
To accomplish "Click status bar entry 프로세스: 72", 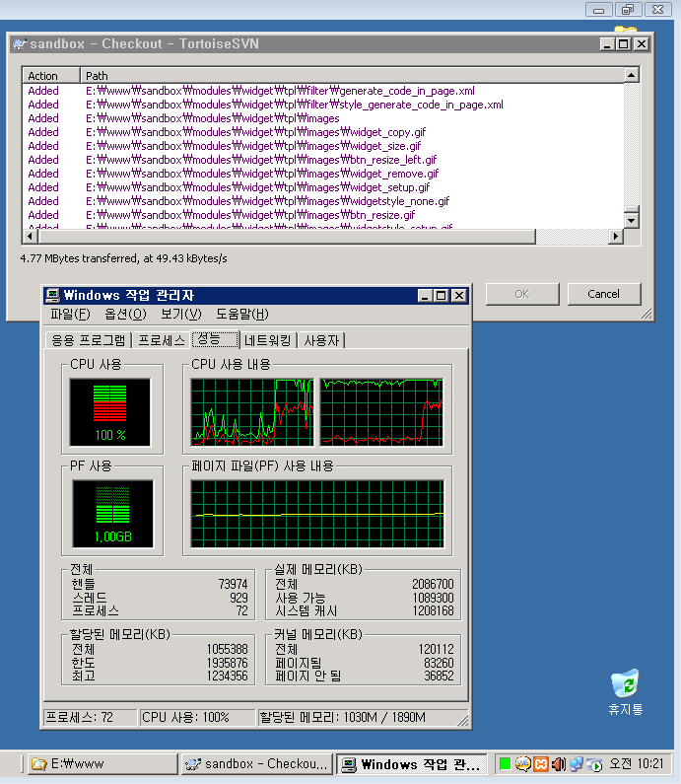I will pyautogui.click(x=90, y=718).
